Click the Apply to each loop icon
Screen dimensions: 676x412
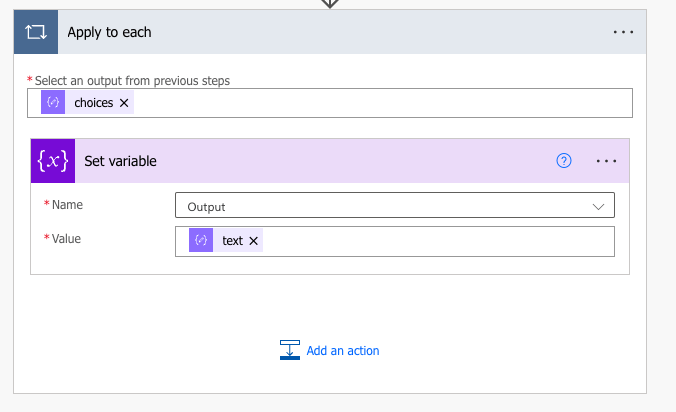pyautogui.click(x=35, y=32)
